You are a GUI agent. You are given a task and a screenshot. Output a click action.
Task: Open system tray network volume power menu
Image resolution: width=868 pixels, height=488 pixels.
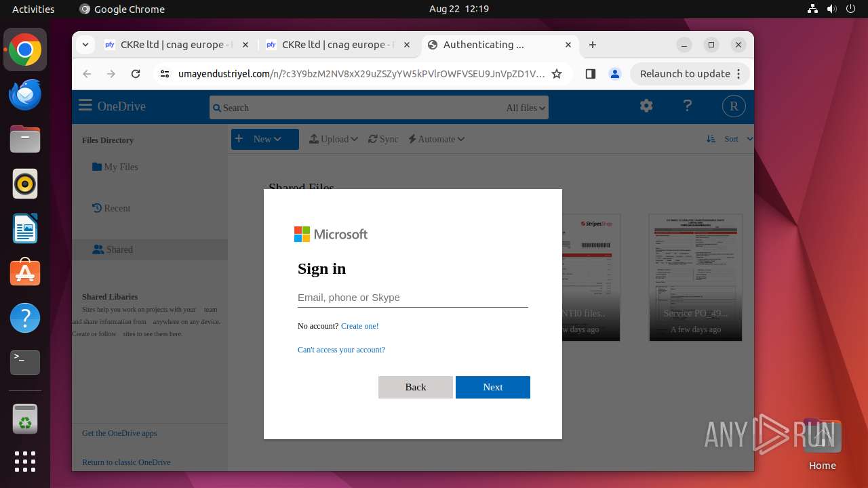pos(832,9)
